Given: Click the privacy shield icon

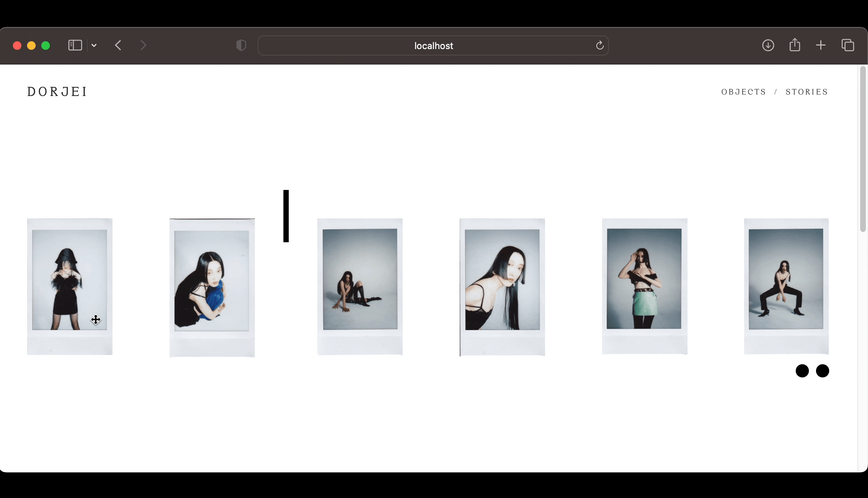Looking at the screenshot, I should coord(241,46).
